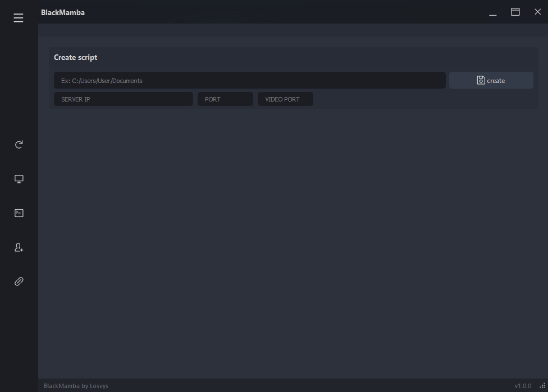Open the monitor screen view icon
This screenshot has width=548, height=392.
tap(19, 179)
